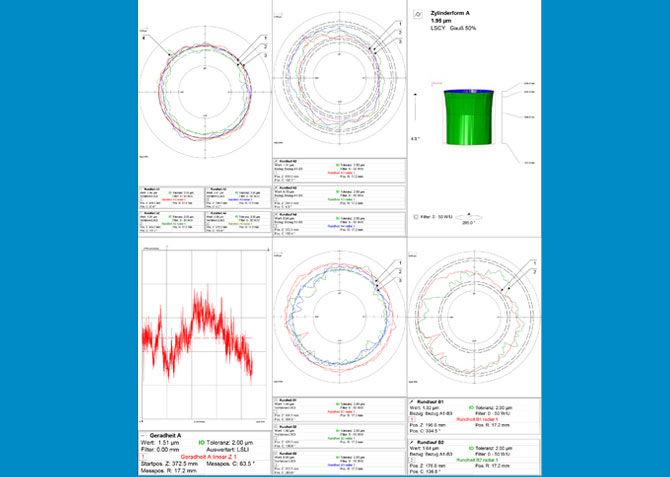
Task: Click the Geradheit A straightness symbol icon
Action: 143,437
